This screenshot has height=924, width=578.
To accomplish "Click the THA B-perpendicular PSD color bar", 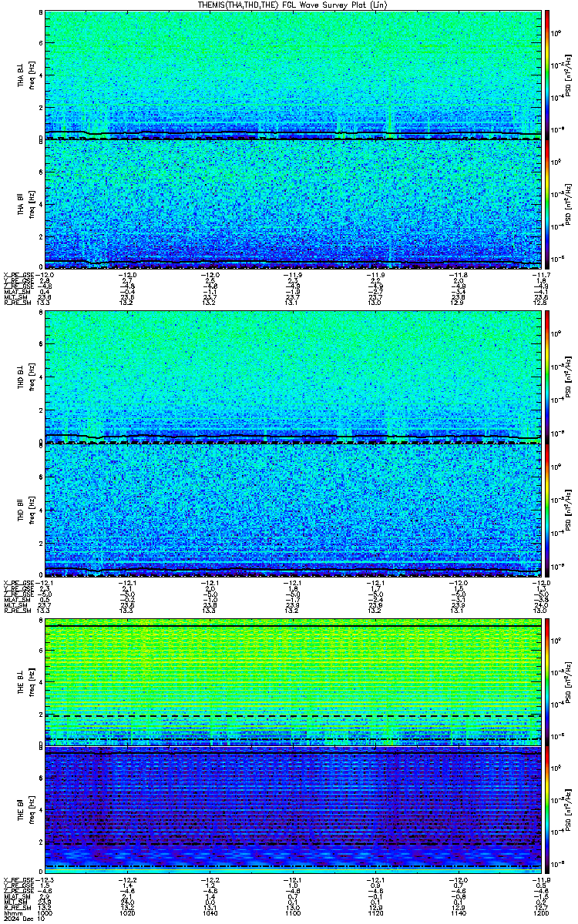I will pyautogui.click(x=547, y=75).
